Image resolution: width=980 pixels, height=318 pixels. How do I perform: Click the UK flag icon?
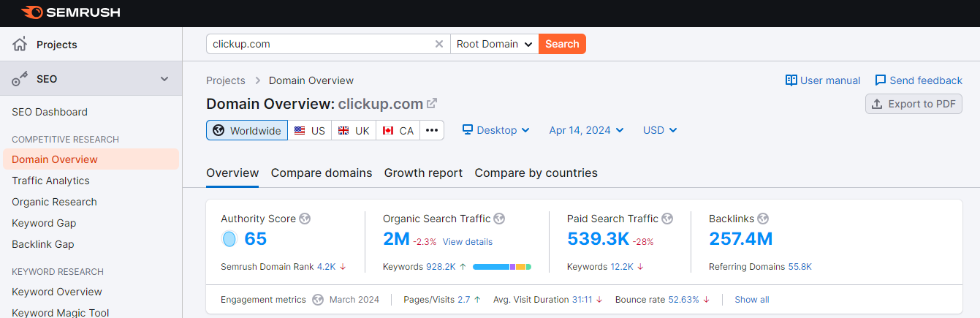pyautogui.click(x=343, y=131)
